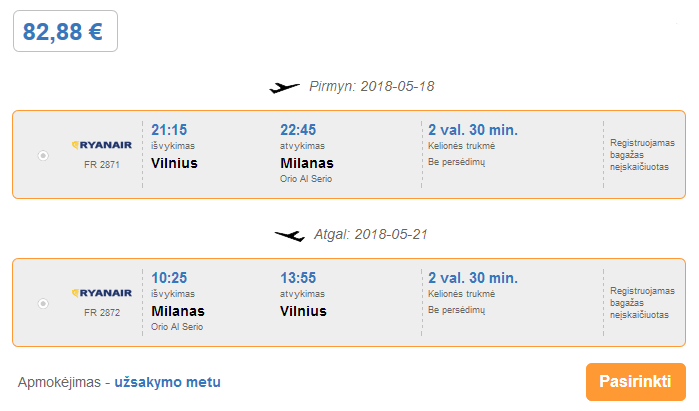Click the Atgal: 2018-05-21 date heading
Screen dimensions: 699x411
click(371, 234)
